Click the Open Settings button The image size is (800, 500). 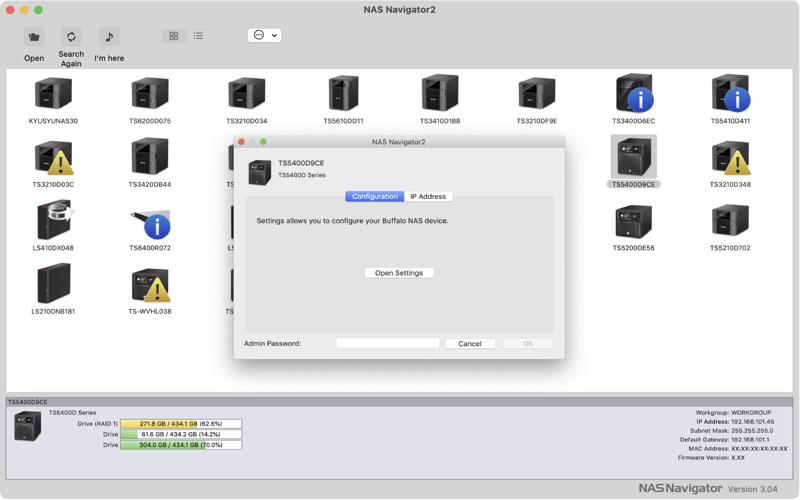(x=399, y=273)
